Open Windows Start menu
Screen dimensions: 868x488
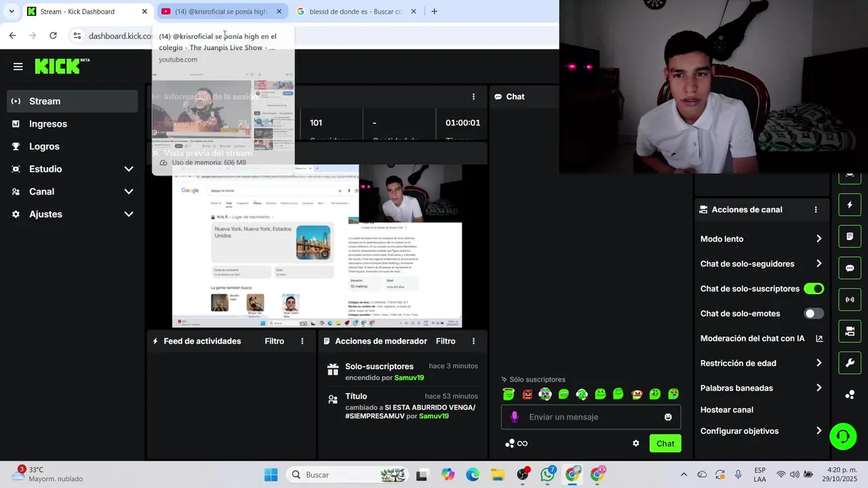tap(271, 474)
